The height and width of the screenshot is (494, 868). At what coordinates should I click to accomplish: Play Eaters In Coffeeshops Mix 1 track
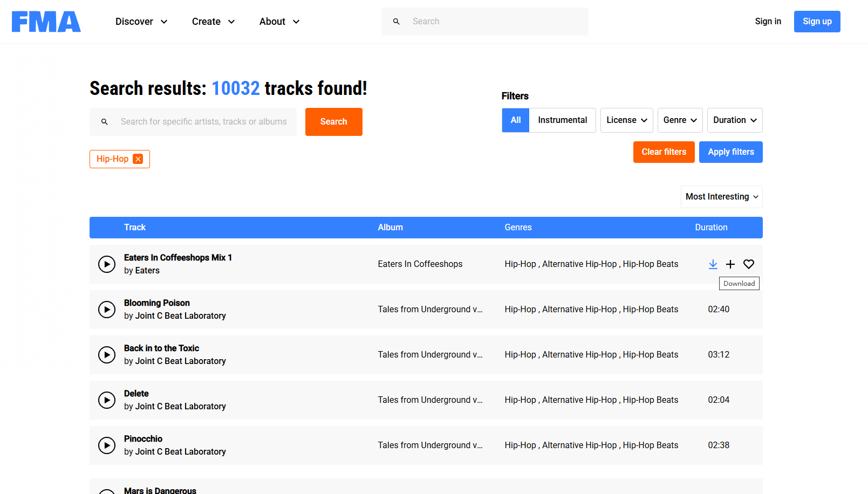(107, 264)
